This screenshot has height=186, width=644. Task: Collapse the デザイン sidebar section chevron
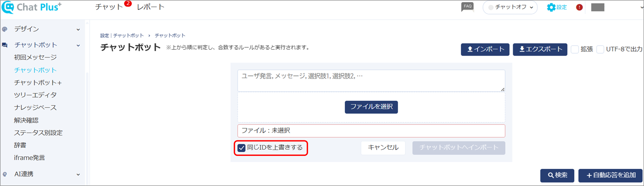tap(78, 30)
